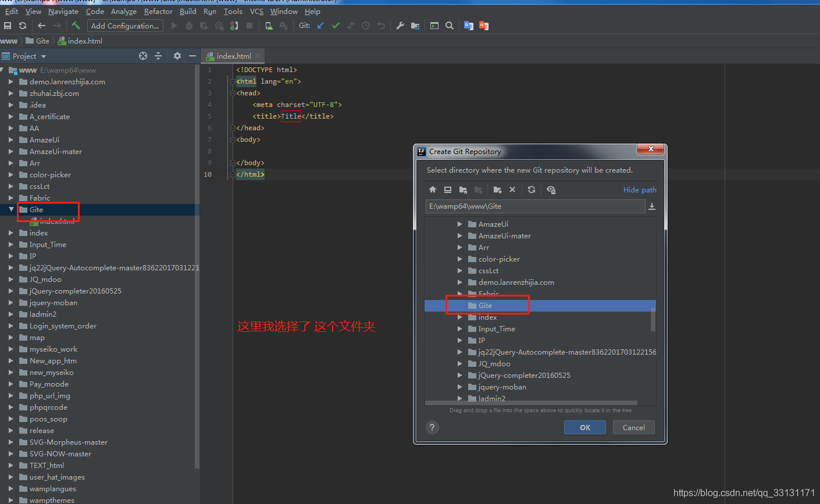The height and width of the screenshot is (504, 820).
Task: Confirm repository creation with OK button
Action: [584, 427]
